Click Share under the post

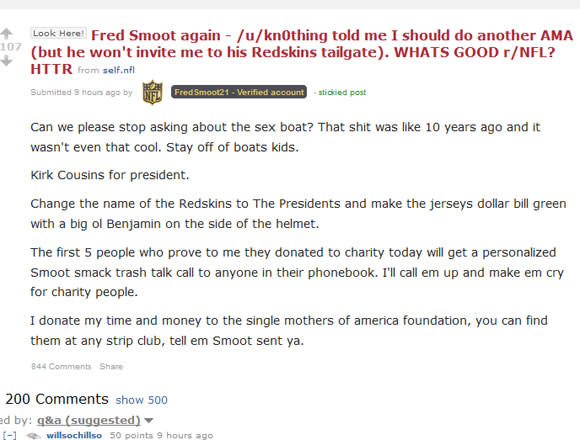pos(111,366)
